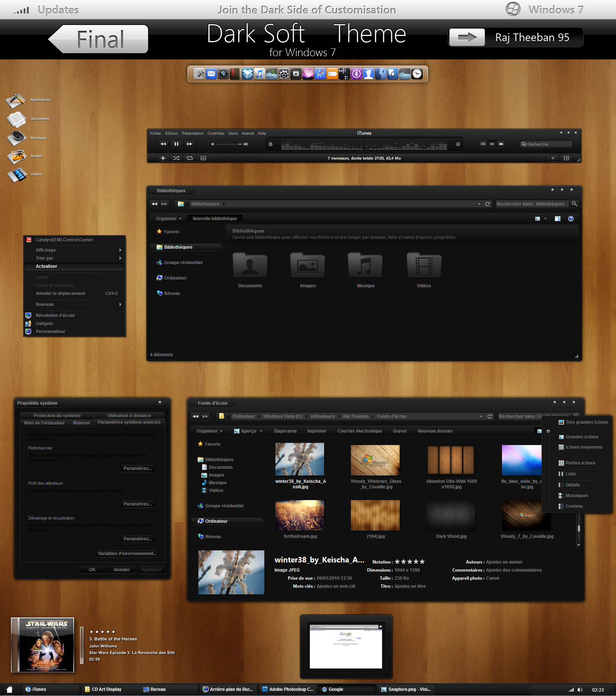Click the Nouvelle bibliothèque button
The image size is (616, 696).
coord(215,219)
